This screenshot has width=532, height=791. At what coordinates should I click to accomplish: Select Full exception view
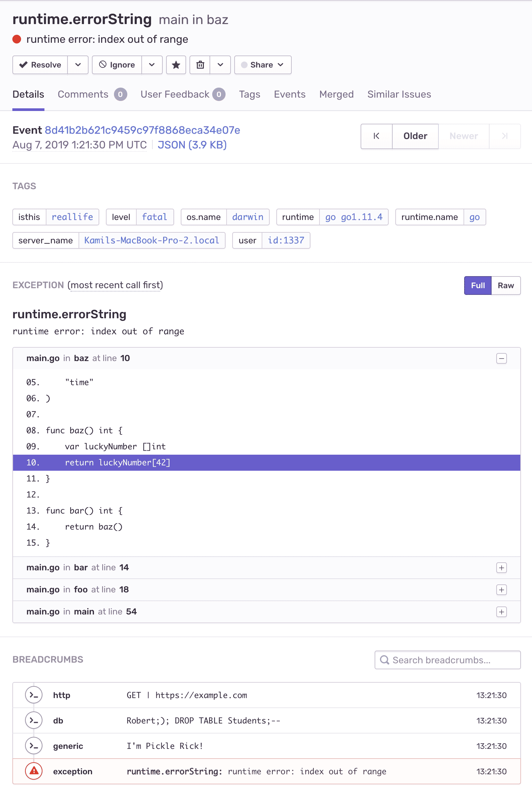(478, 286)
